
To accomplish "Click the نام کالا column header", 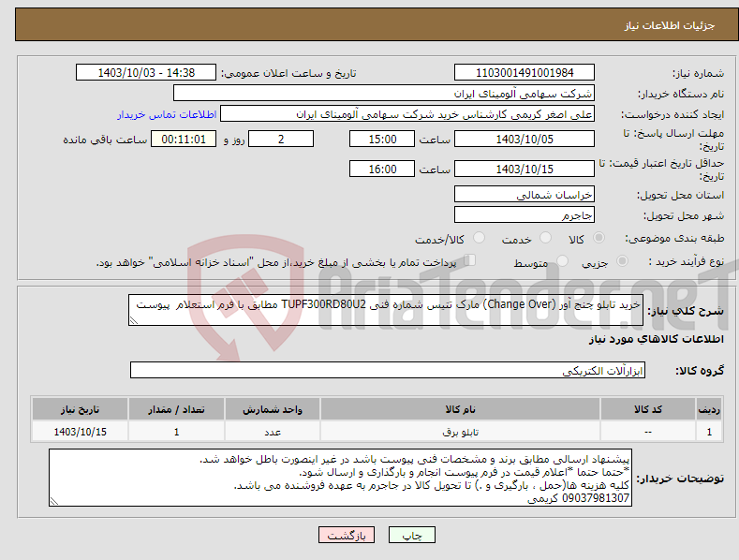I will 460,409.
